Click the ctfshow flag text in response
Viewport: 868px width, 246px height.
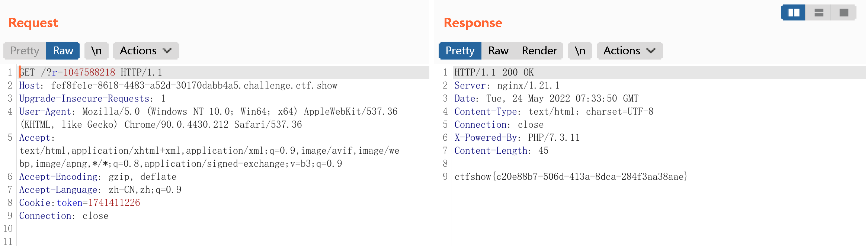point(571,176)
